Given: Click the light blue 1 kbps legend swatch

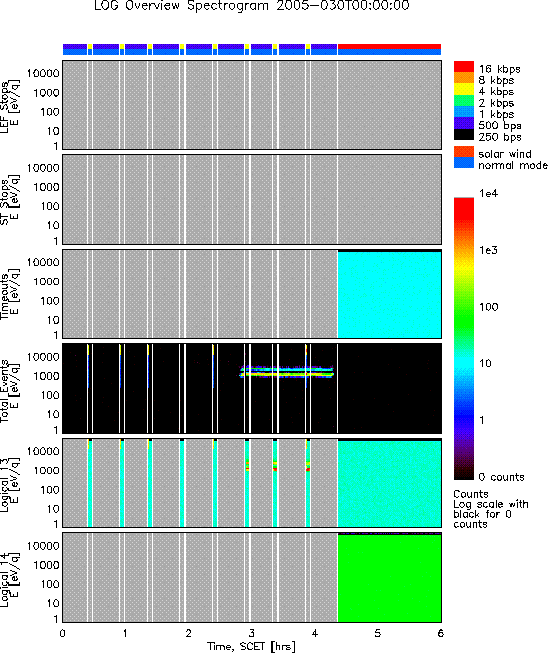Looking at the screenshot, I should [463, 112].
